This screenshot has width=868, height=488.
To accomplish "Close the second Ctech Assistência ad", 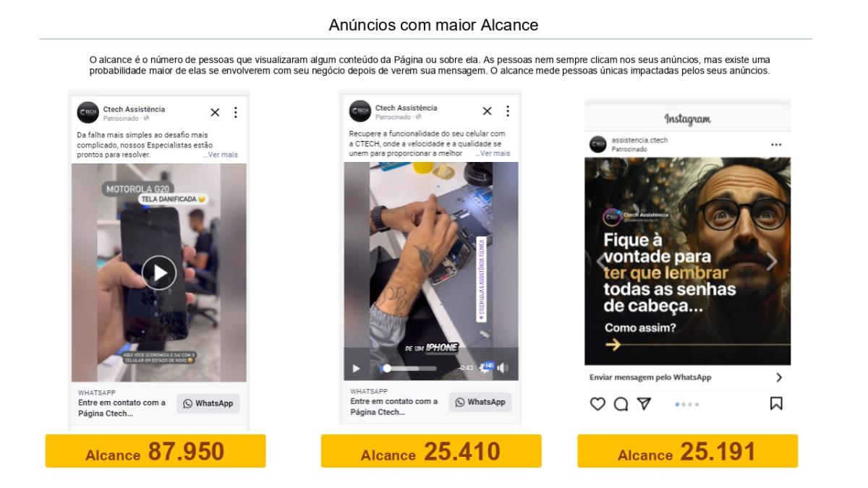I will click(x=487, y=111).
